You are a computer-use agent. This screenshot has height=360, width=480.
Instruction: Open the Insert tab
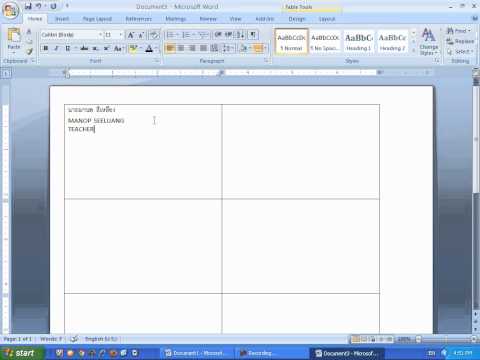click(62, 19)
